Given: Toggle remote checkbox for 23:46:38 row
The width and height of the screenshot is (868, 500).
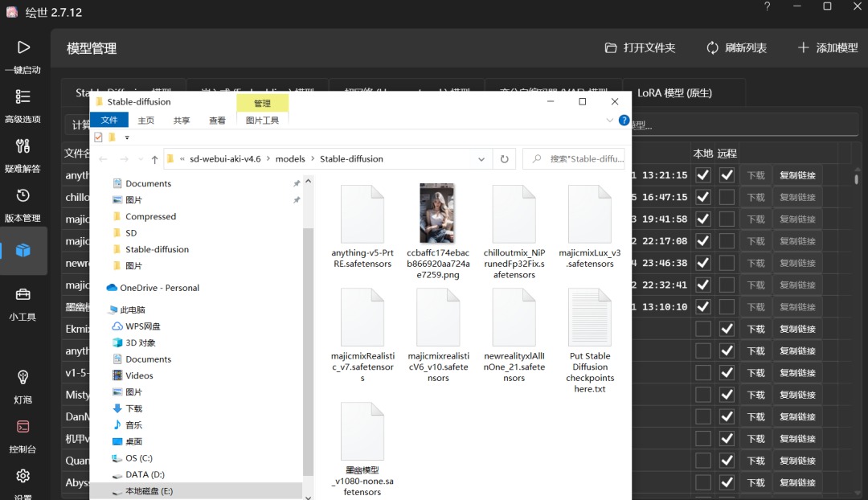Looking at the screenshot, I should coord(727,263).
